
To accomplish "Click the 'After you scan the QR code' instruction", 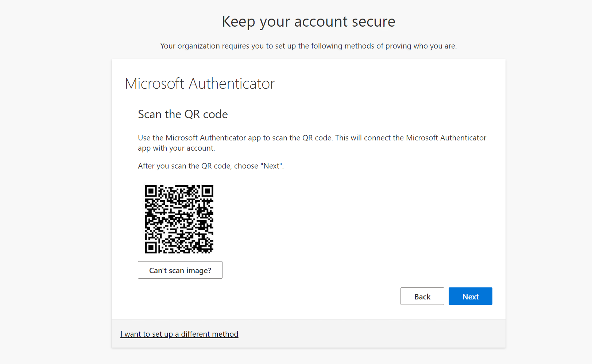I will pyautogui.click(x=211, y=166).
